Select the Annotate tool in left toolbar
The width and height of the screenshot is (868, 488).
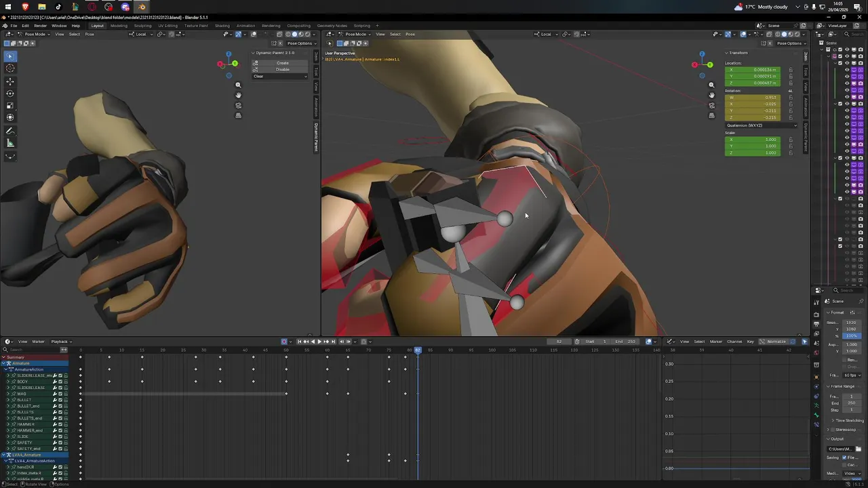click(10, 131)
